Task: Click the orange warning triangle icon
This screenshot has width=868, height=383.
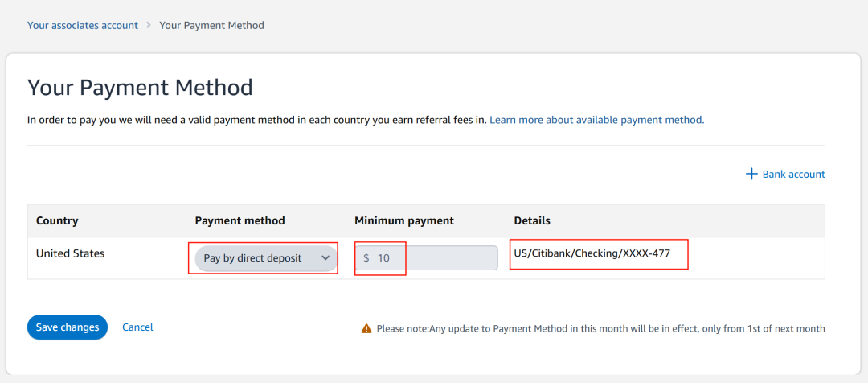Action: pos(366,328)
